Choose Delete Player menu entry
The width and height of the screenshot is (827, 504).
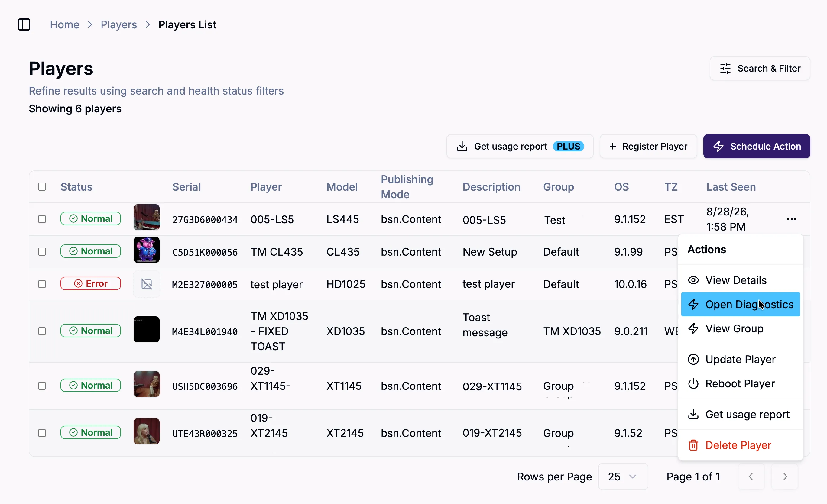pos(741,445)
